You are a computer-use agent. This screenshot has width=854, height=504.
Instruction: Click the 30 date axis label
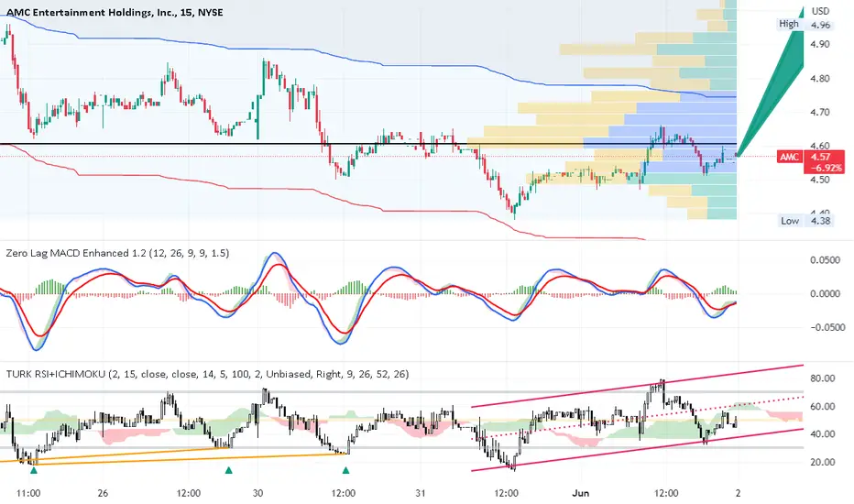pyautogui.click(x=257, y=493)
